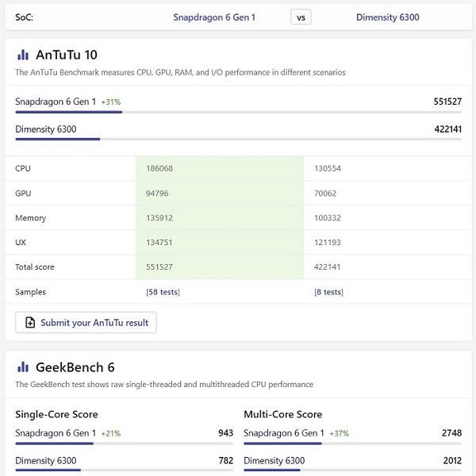Click the CPU row label
476x476 pixels.
(23, 168)
